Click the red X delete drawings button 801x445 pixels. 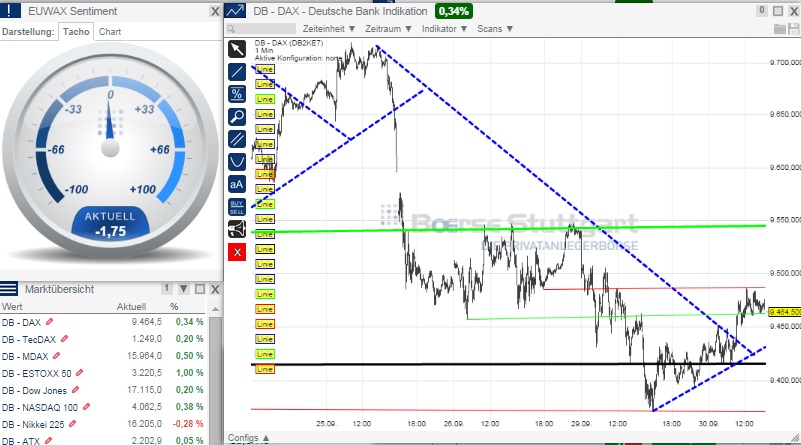click(237, 252)
